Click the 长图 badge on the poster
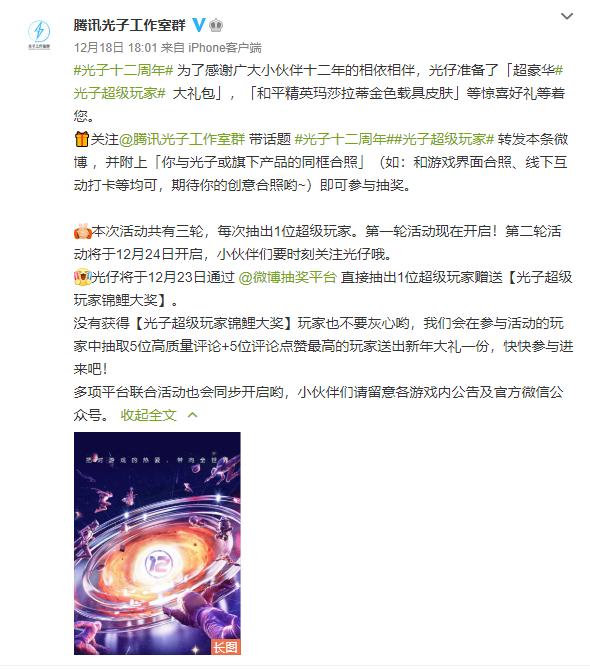 click(x=226, y=647)
